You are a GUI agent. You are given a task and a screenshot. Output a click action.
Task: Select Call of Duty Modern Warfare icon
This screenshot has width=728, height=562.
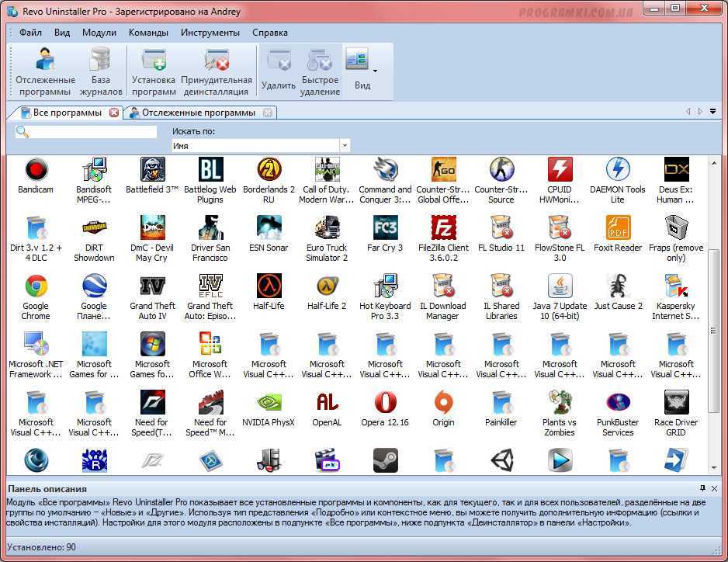coord(328,169)
